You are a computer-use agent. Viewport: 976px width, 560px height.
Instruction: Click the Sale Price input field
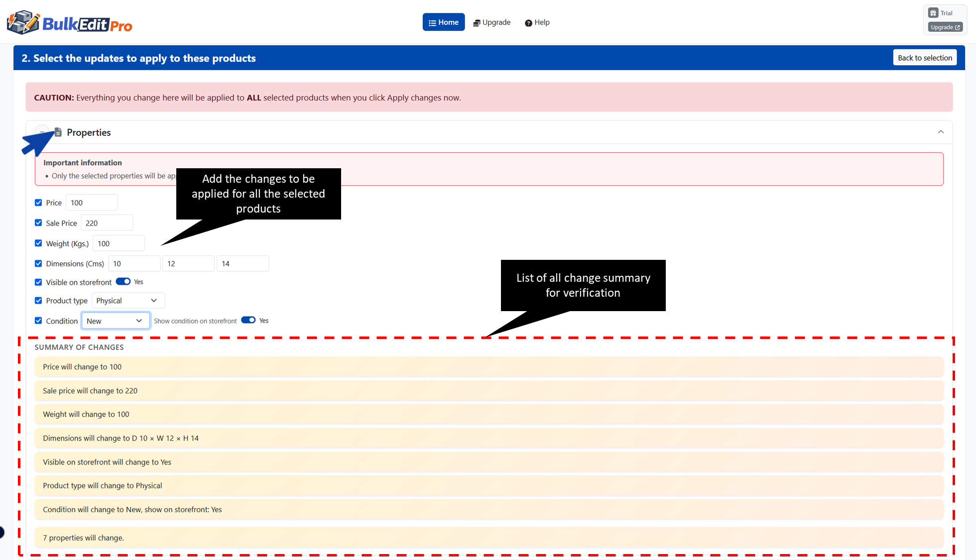click(x=107, y=223)
